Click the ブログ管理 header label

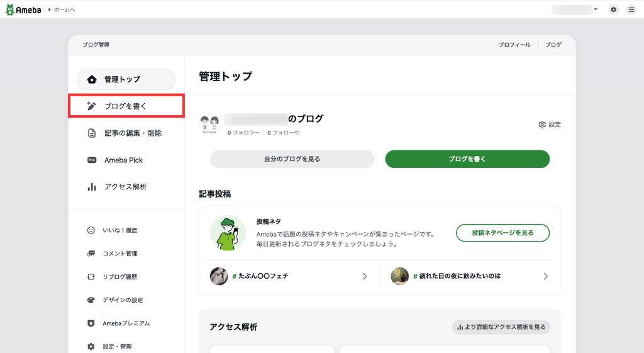[96, 45]
